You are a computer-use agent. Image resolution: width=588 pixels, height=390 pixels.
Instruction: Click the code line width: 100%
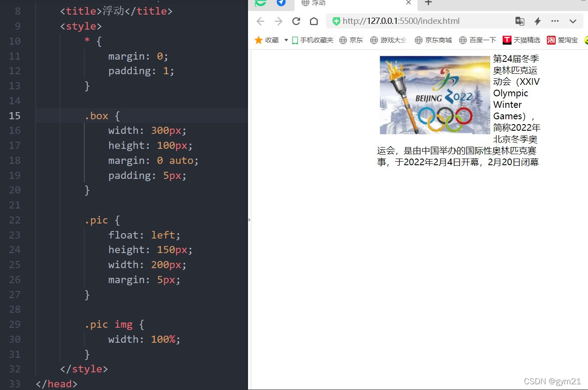coord(145,339)
